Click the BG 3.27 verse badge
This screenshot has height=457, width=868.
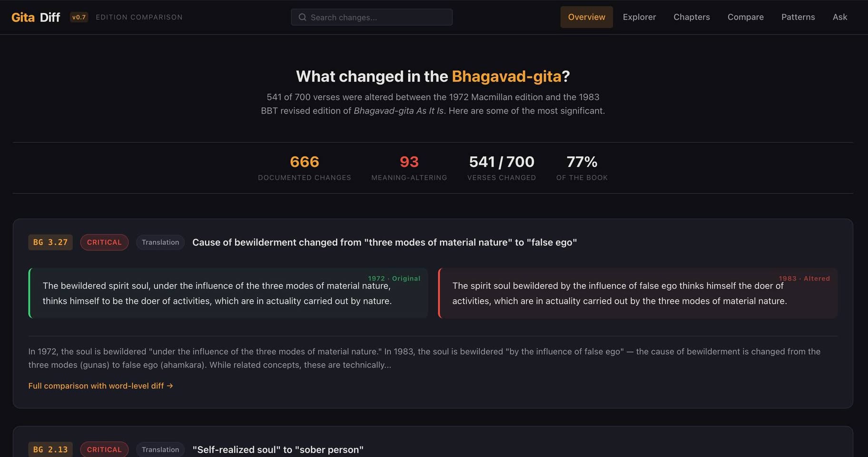click(x=50, y=242)
